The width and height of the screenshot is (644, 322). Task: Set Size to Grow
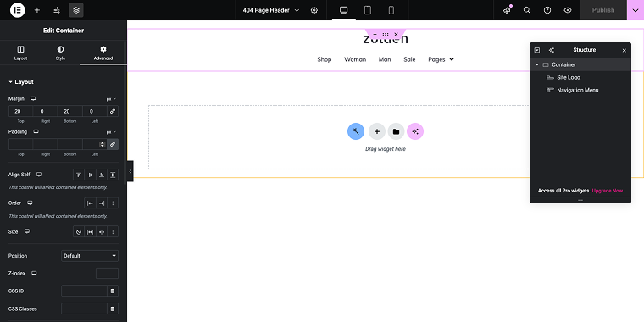91,231
